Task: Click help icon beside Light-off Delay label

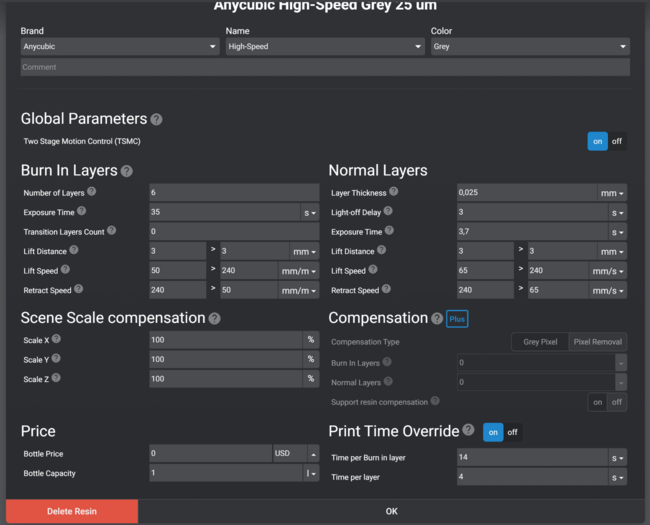Action: (x=389, y=211)
